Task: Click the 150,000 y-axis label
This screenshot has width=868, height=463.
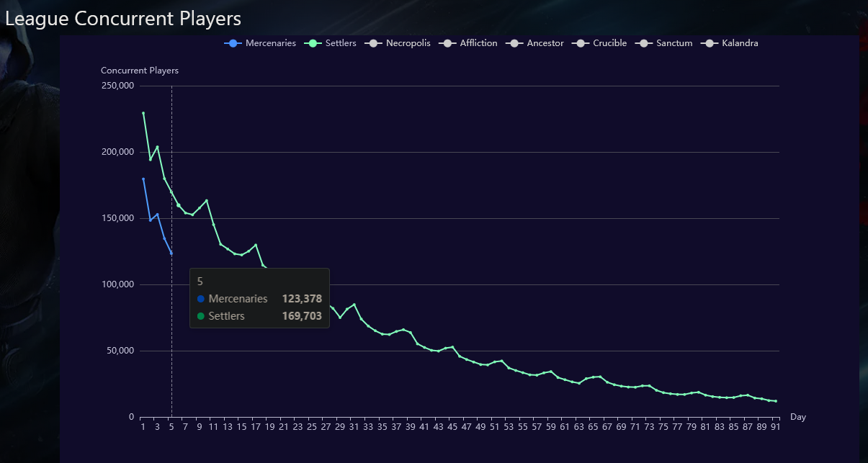Action: pos(117,218)
